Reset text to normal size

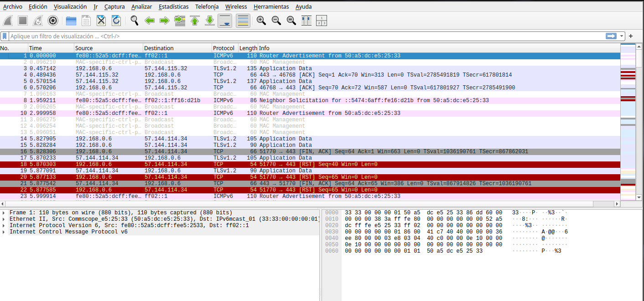291,21
